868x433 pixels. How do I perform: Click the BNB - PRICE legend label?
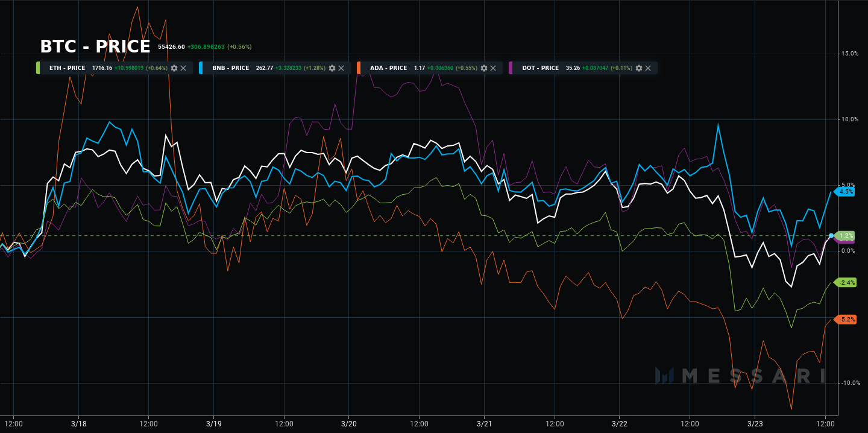coord(231,68)
